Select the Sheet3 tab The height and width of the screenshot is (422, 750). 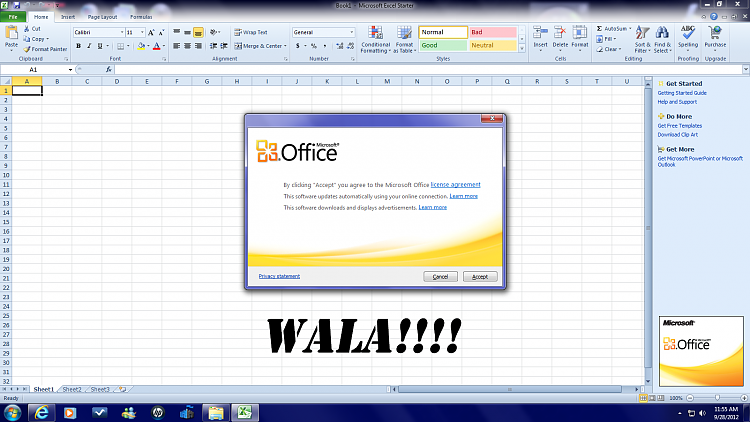click(x=100, y=389)
